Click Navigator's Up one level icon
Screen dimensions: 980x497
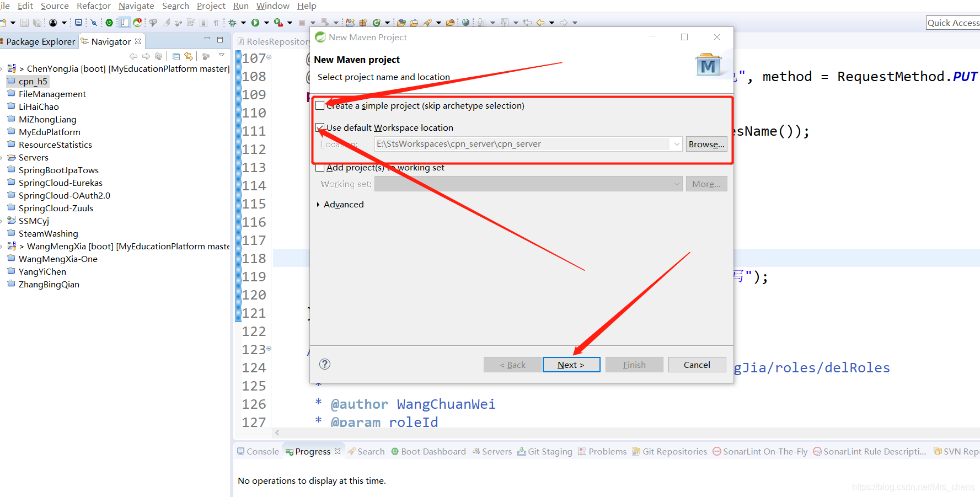pyautogui.click(x=159, y=56)
